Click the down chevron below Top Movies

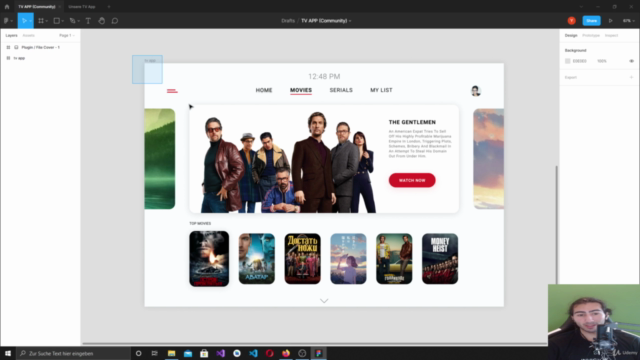[324, 301]
